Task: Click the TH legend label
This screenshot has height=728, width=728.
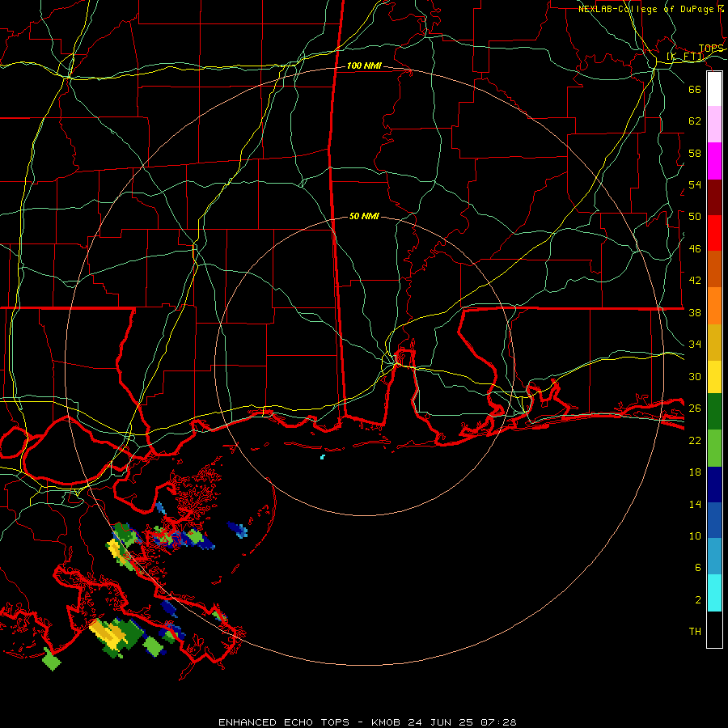Action: pos(695,632)
